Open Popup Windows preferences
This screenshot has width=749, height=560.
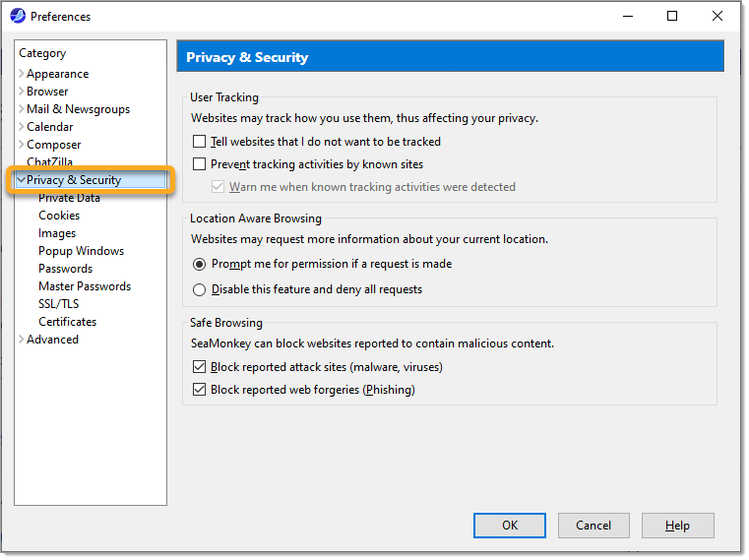click(x=81, y=251)
